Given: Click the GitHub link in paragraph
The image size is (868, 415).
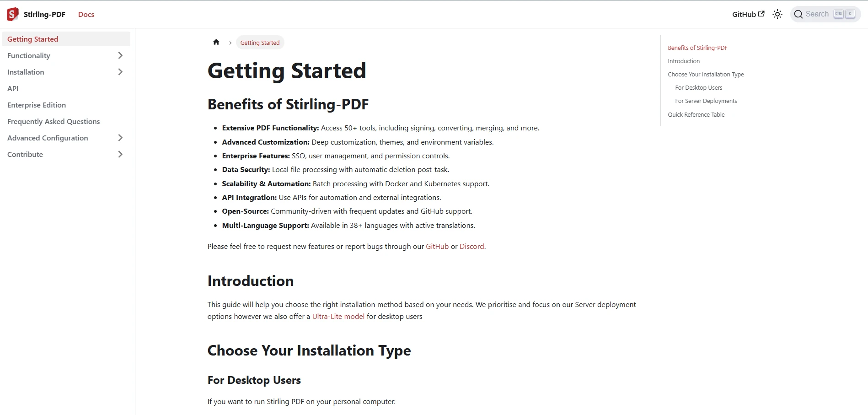Looking at the screenshot, I should 437,246.
